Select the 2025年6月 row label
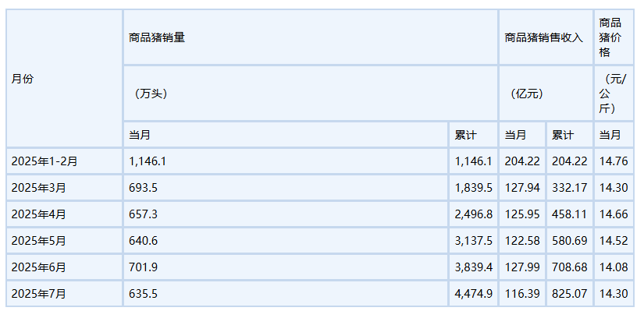Viewport: 644px width, 311px height. coord(65,267)
